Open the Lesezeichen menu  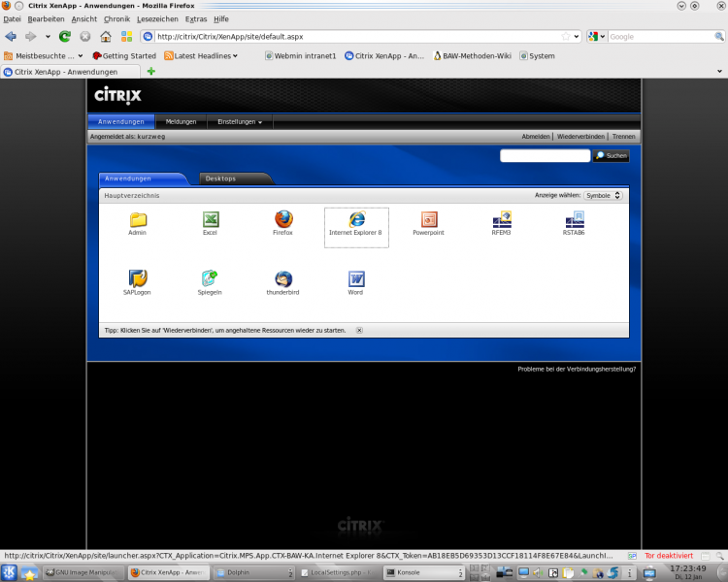[x=157, y=19]
